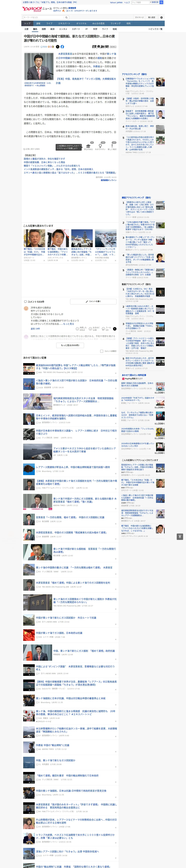Select スポーツ category tab
Viewport: 186px width, 868px height.
[x=76, y=29]
